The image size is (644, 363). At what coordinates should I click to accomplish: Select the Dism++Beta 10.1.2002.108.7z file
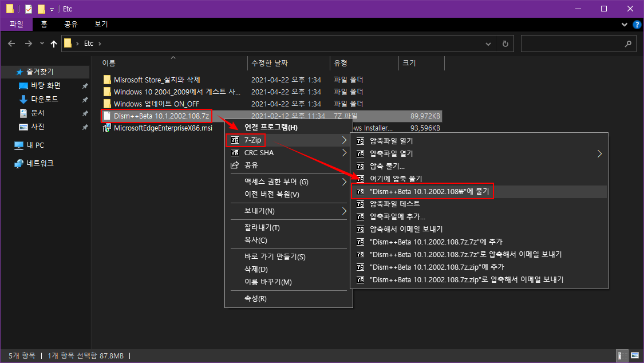161,116
